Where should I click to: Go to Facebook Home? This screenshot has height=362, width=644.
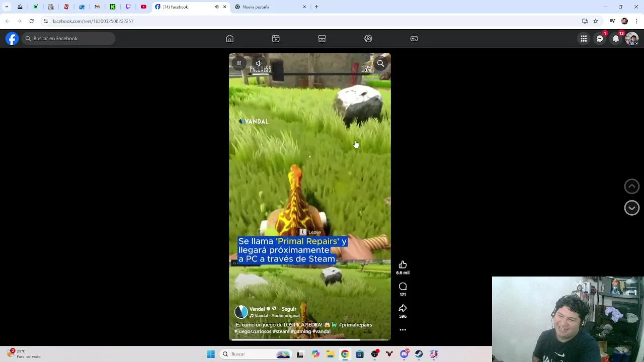pos(229,39)
